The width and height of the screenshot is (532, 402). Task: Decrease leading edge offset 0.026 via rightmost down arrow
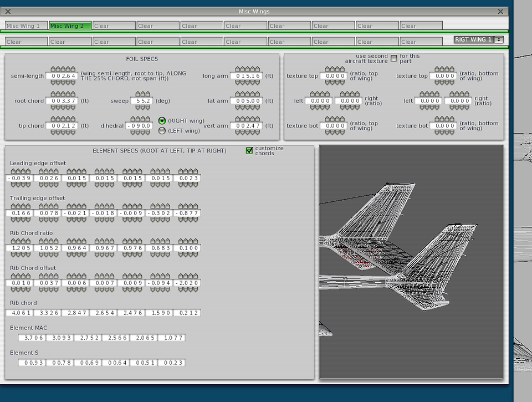coord(56,185)
